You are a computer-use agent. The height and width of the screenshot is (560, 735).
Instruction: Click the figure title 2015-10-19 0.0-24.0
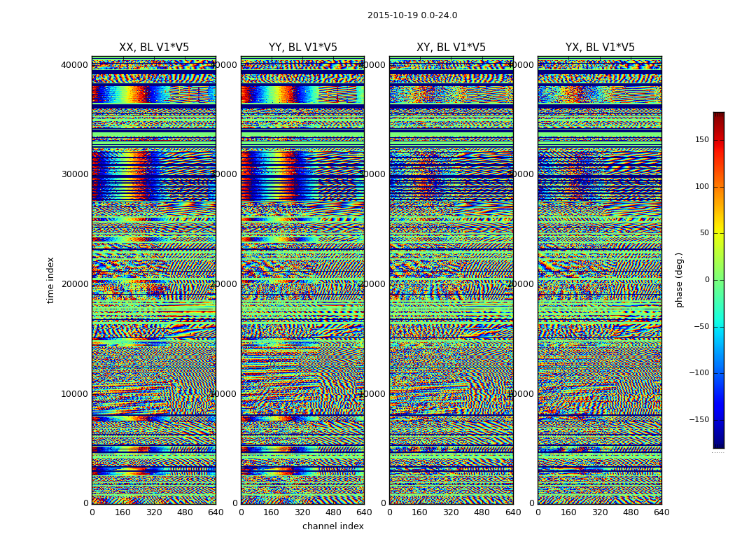(412, 15)
